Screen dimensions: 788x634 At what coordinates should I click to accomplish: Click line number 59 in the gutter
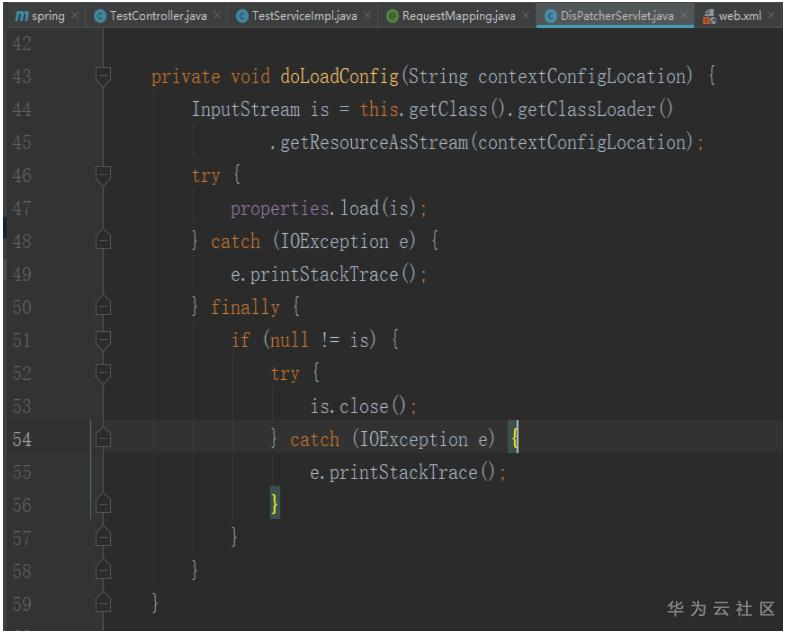22,604
